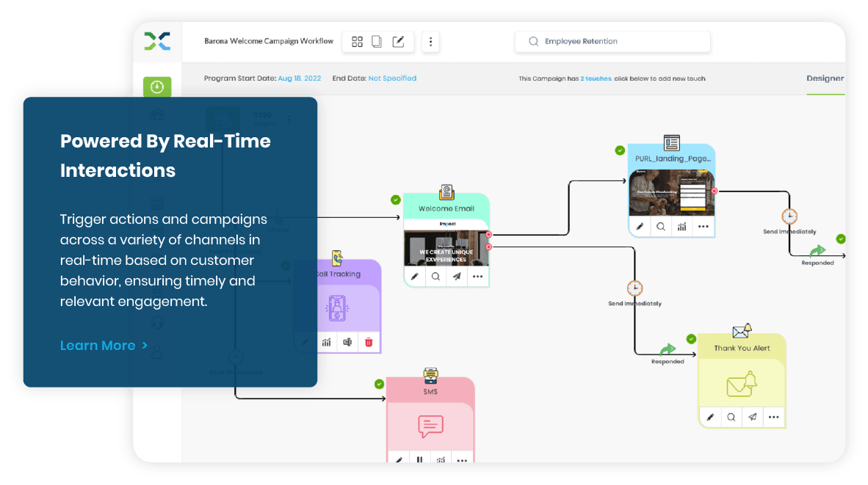Click the Welcome Email thumbnail preview
This screenshot has width=868, height=485.
click(x=446, y=248)
